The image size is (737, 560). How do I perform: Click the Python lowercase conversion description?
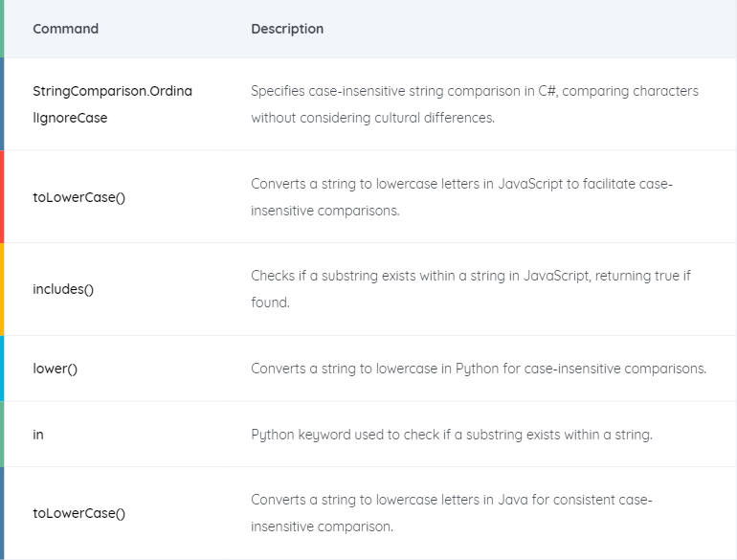(x=479, y=369)
